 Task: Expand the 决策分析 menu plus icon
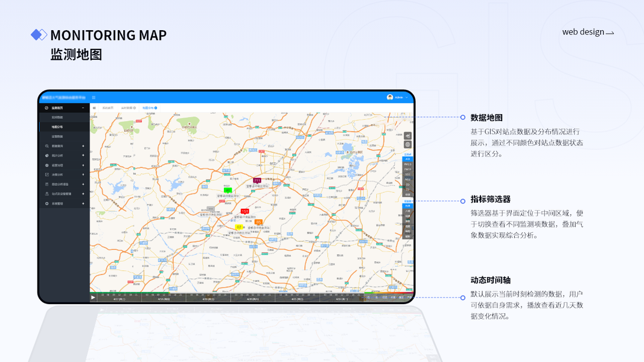83,175
